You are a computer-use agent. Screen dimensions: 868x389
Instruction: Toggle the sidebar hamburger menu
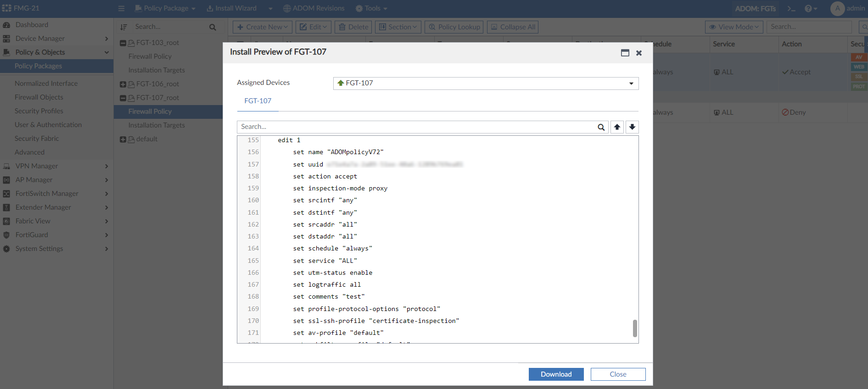coord(121,9)
